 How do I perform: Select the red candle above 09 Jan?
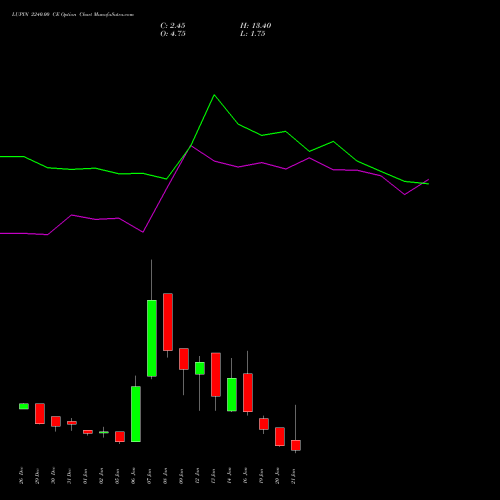coord(184,359)
